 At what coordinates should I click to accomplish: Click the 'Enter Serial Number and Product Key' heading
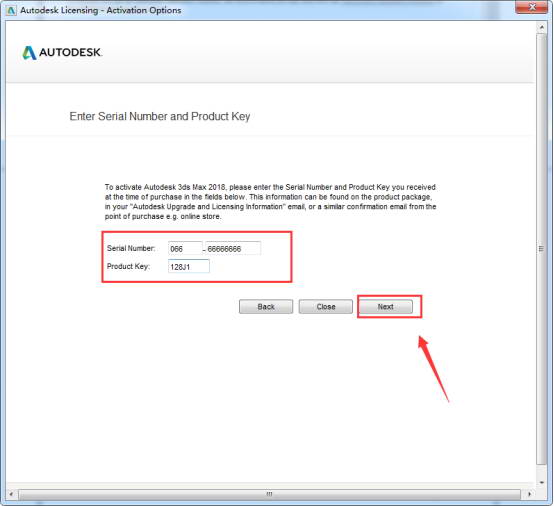tap(160, 116)
